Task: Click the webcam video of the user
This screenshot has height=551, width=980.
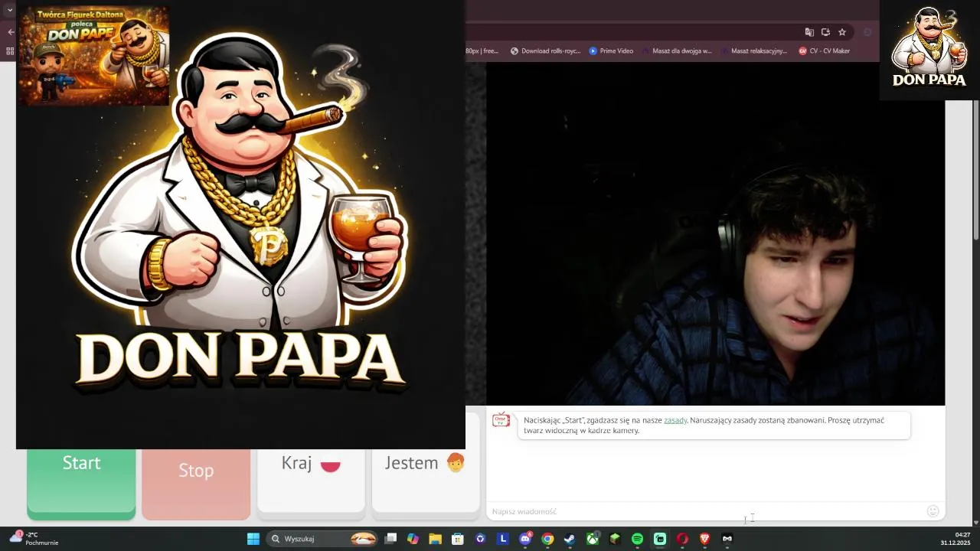Action: (715, 233)
